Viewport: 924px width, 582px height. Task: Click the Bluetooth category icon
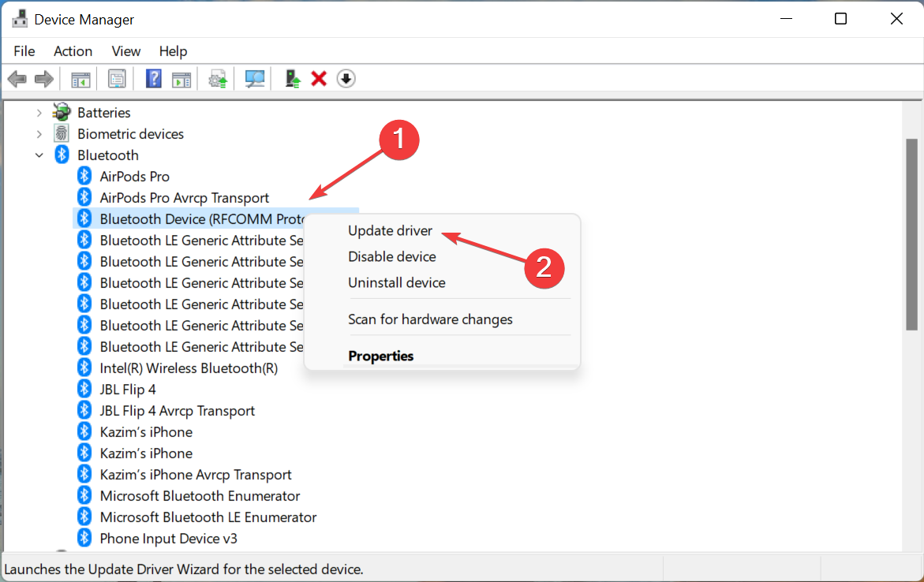tap(62, 155)
